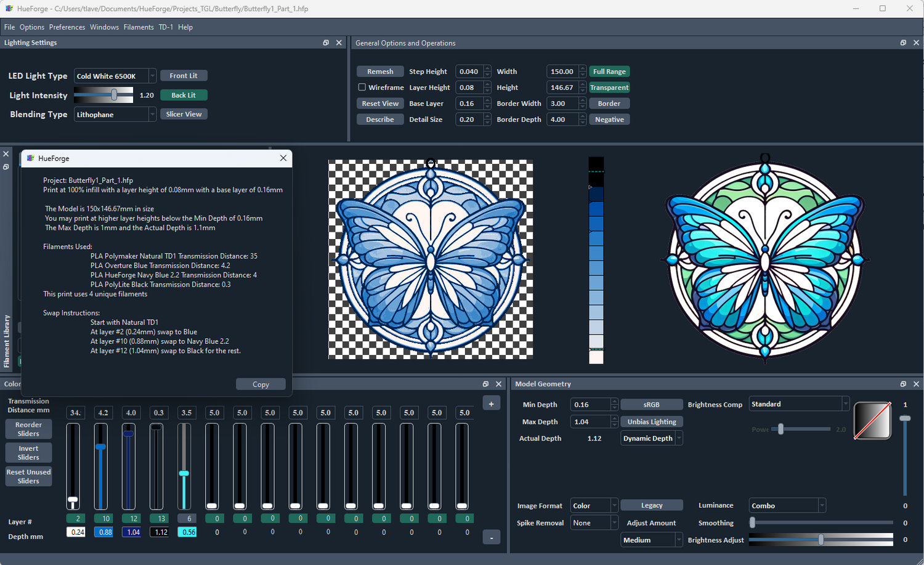Click the Width input field showing 150.00

pos(562,71)
